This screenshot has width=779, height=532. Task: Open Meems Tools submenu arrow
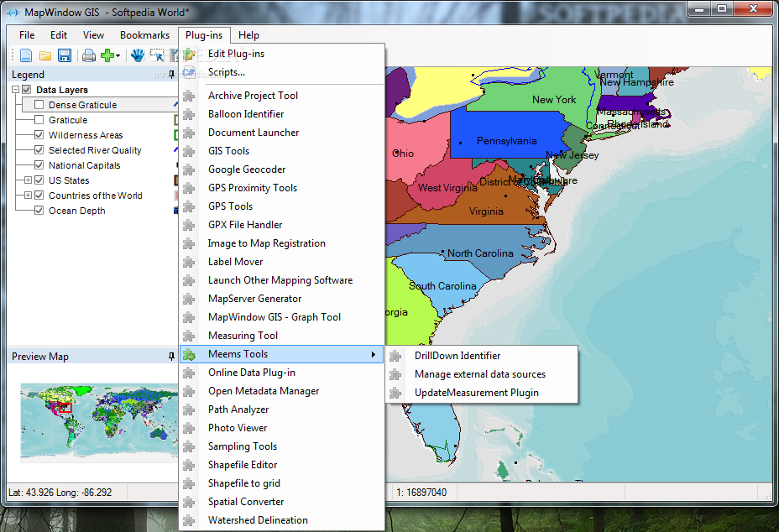point(373,354)
